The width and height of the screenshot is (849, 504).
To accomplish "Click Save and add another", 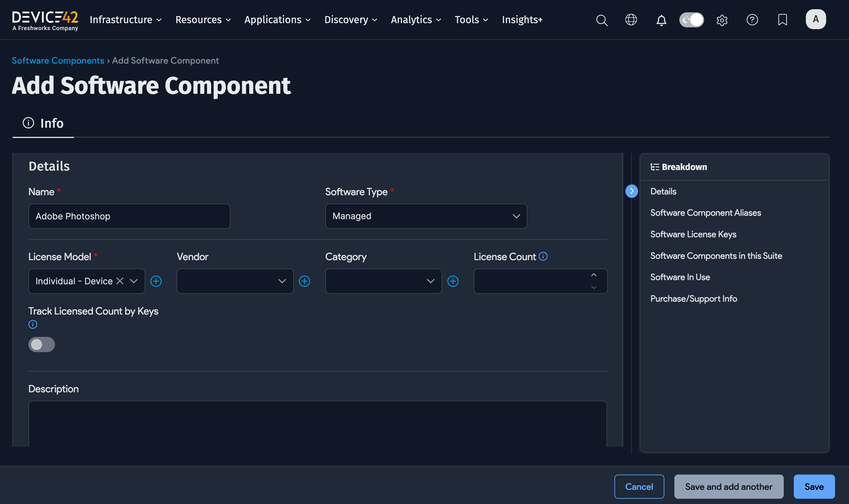I will (x=728, y=486).
